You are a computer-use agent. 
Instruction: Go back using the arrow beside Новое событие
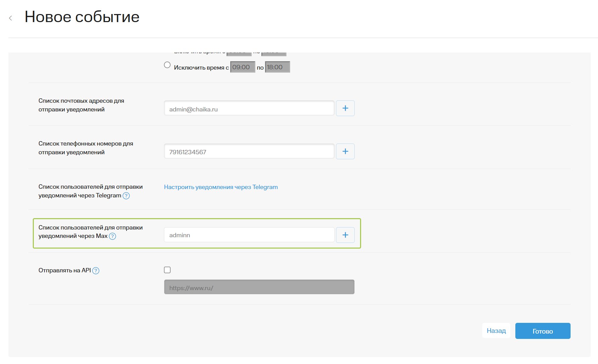(x=11, y=18)
